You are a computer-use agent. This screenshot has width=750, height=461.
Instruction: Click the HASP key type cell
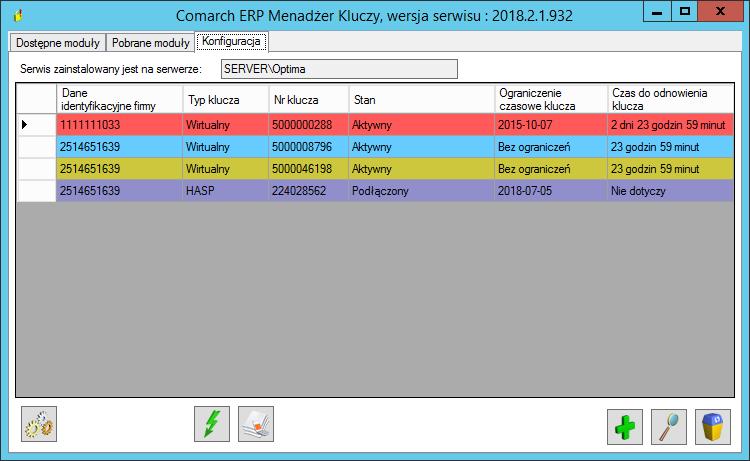(x=225, y=191)
